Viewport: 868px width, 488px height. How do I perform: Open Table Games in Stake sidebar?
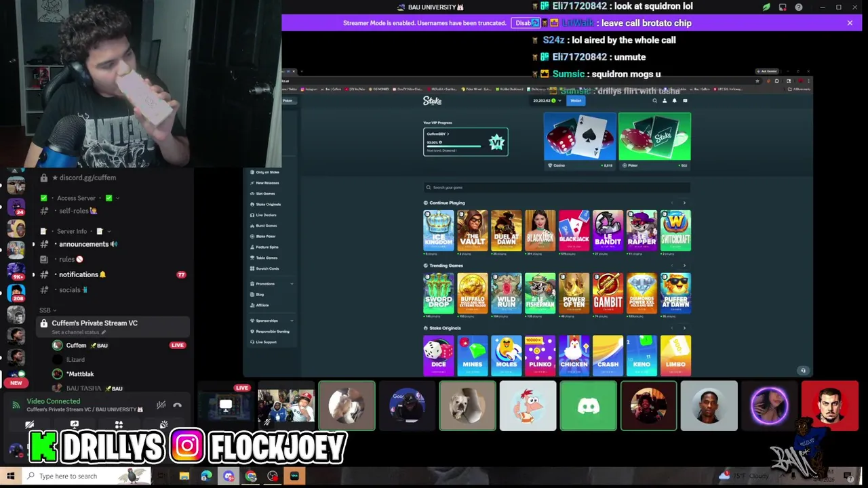[267, 258]
